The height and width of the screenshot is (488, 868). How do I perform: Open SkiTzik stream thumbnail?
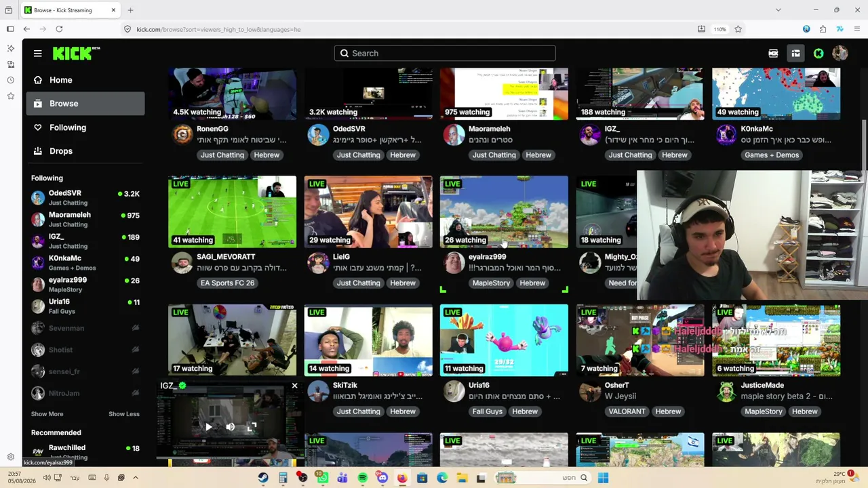click(x=368, y=340)
